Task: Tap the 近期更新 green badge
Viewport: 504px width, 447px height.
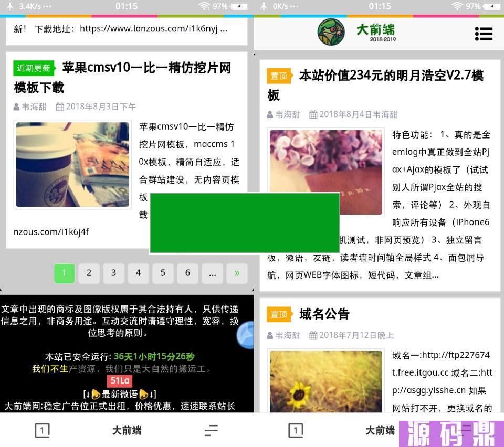Action: click(x=35, y=68)
